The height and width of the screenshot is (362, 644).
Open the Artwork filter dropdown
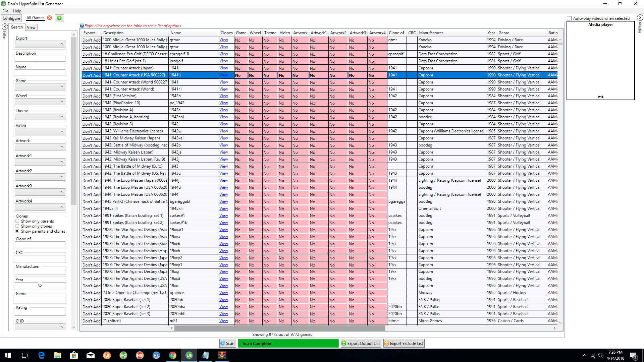(40, 146)
